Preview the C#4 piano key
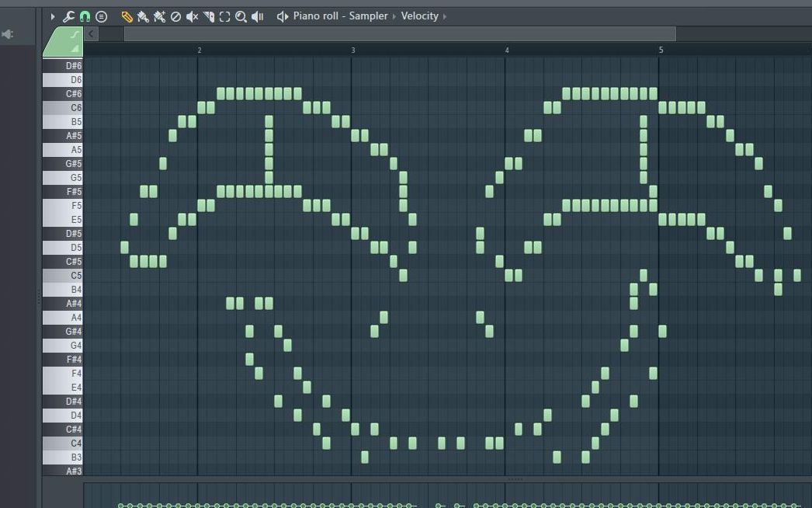This screenshot has width=812, height=508. click(x=63, y=430)
